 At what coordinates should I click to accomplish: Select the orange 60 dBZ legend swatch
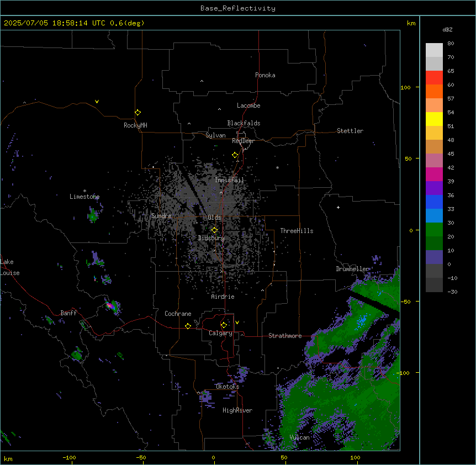tap(434, 91)
